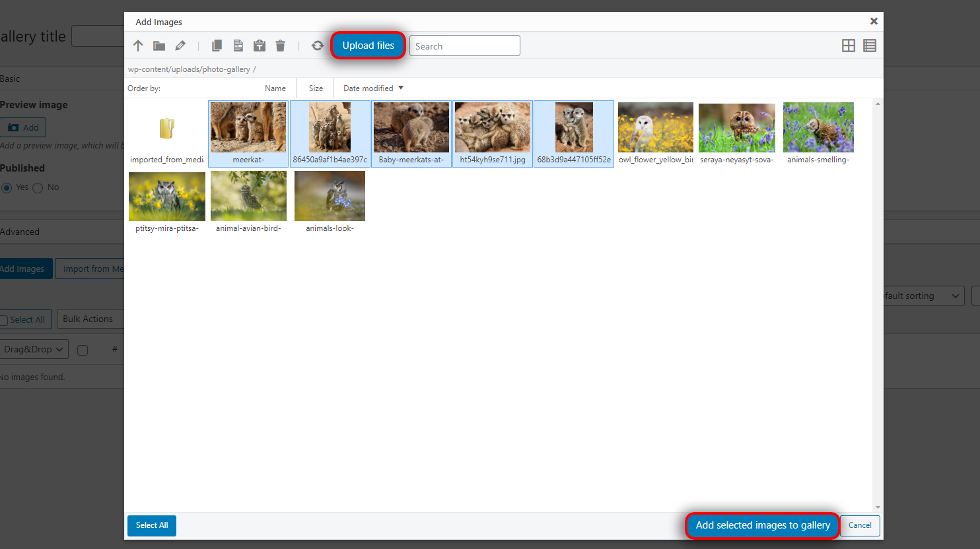Toggle the Date modified sort arrow
The image size is (980, 549).
401,88
